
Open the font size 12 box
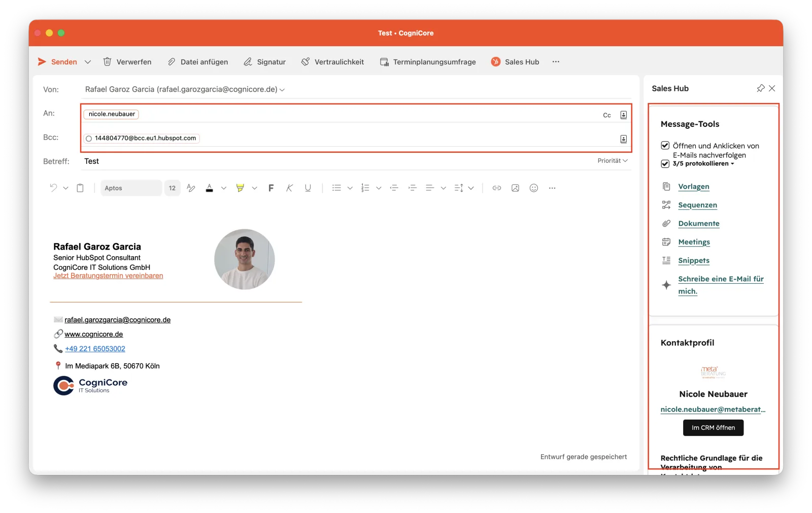173,188
